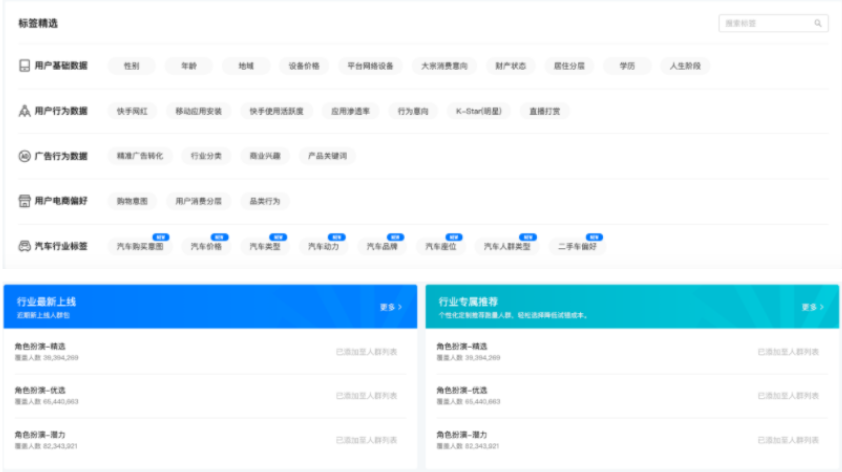Screen dimensions: 842x472
Task: Select the 平台网络设备 tag
Action: tap(370, 66)
